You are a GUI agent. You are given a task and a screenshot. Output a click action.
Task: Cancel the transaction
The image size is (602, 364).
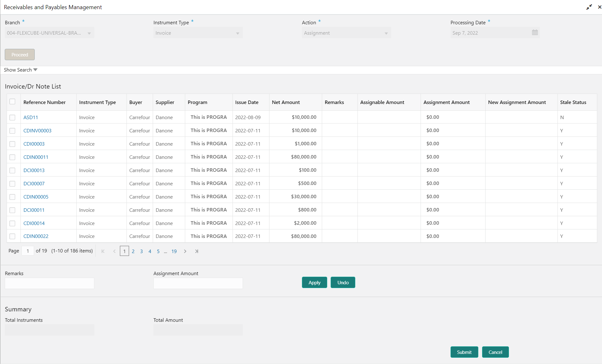(495, 352)
